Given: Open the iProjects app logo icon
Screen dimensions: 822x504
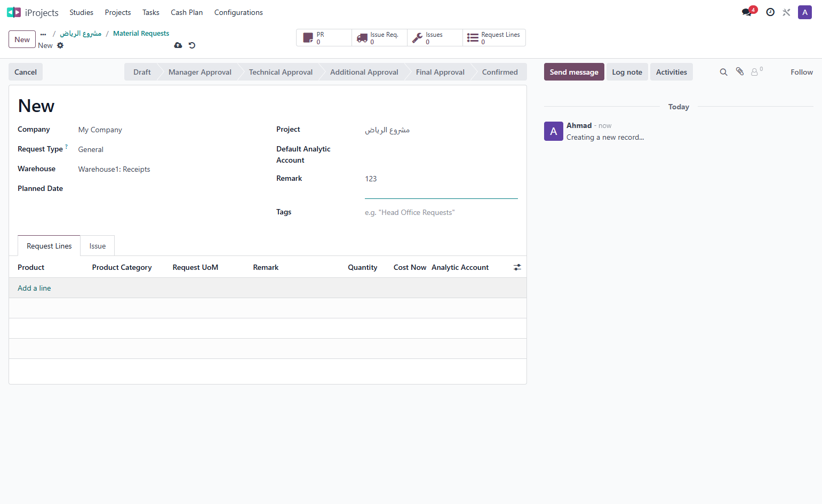Looking at the screenshot, I should click(x=14, y=12).
